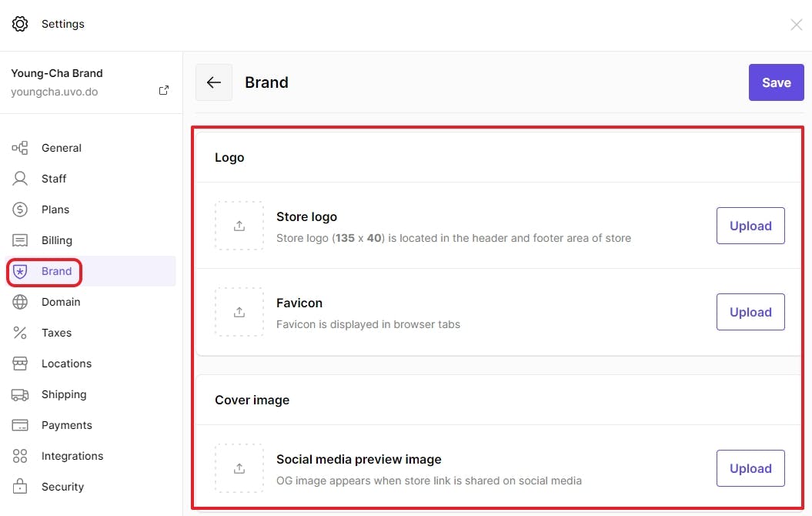Save the brand settings
Screen dimensions: 812x516
[x=776, y=82]
